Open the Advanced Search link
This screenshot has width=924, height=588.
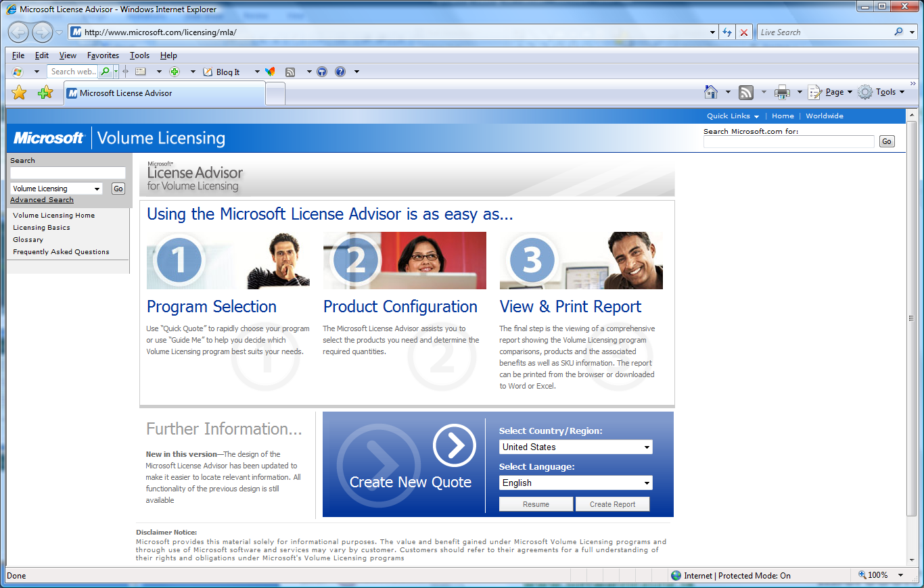[x=42, y=200]
